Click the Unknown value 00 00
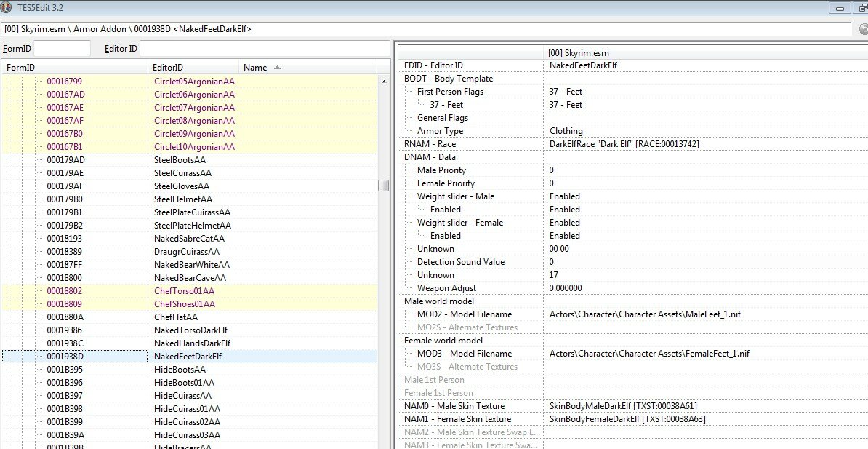 click(559, 249)
